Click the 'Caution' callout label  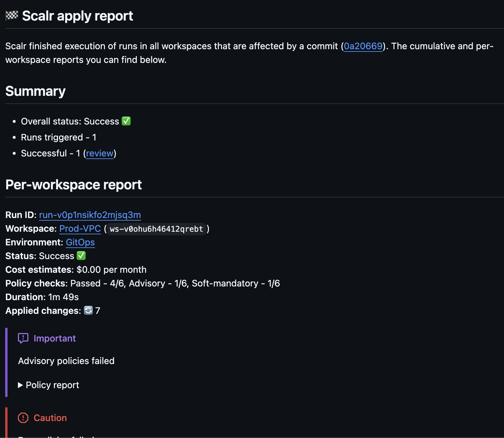(x=50, y=418)
